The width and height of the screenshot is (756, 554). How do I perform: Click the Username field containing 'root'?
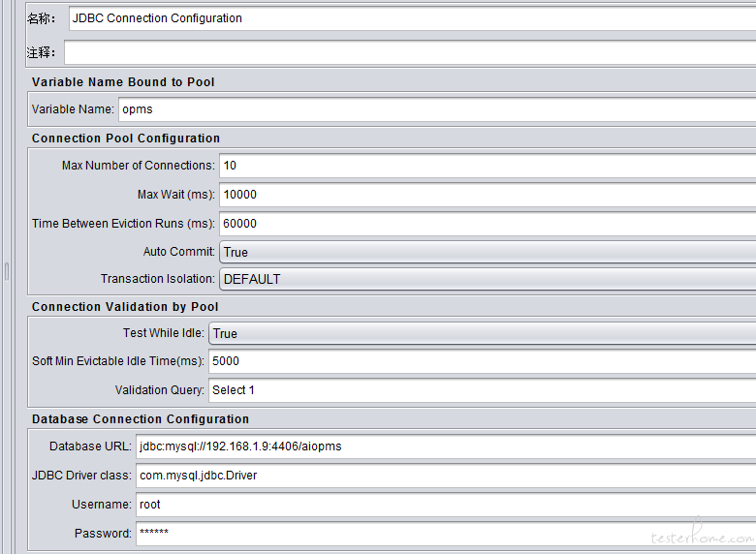(446, 505)
